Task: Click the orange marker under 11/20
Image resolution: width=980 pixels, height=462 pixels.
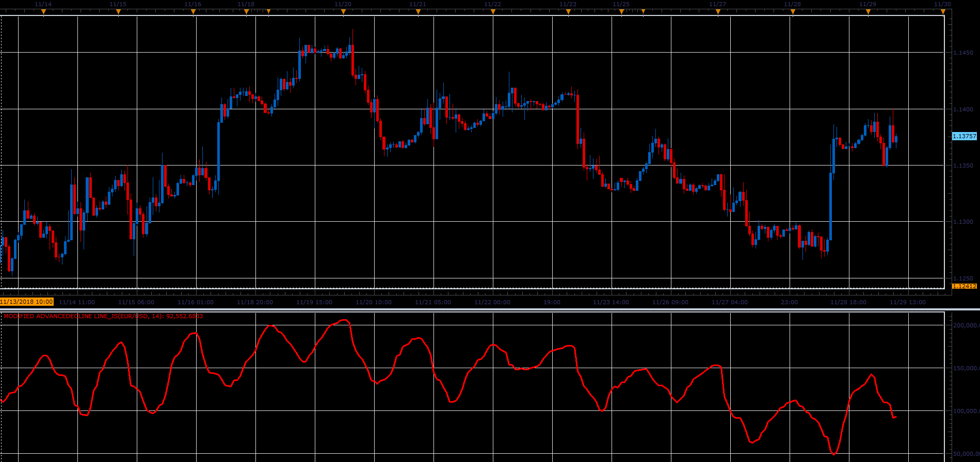Action: pos(343,11)
